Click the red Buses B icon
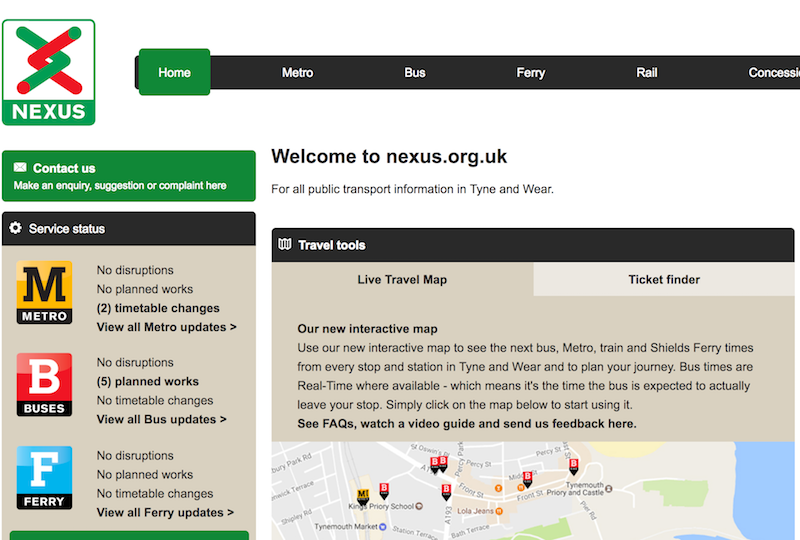800x540 pixels. (x=44, y=384)
